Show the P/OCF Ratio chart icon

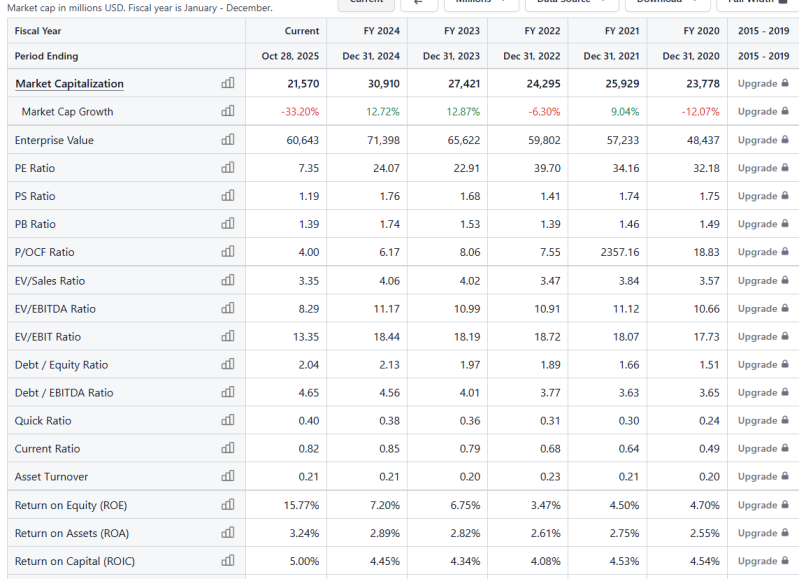227,252
